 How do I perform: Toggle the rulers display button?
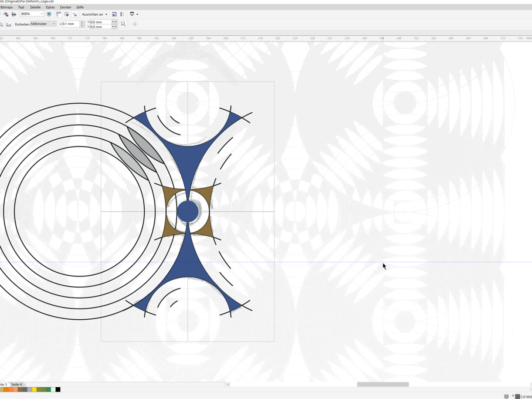[59, 14]
